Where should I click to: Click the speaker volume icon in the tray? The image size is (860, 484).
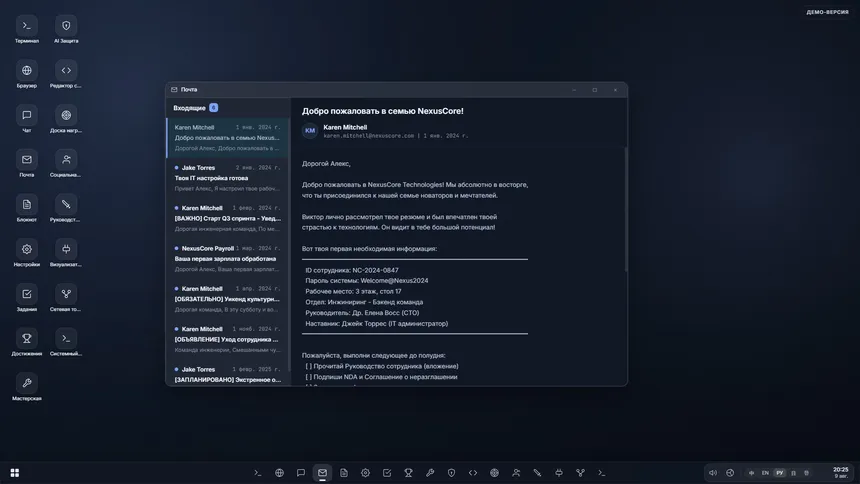tap(712, 472)
